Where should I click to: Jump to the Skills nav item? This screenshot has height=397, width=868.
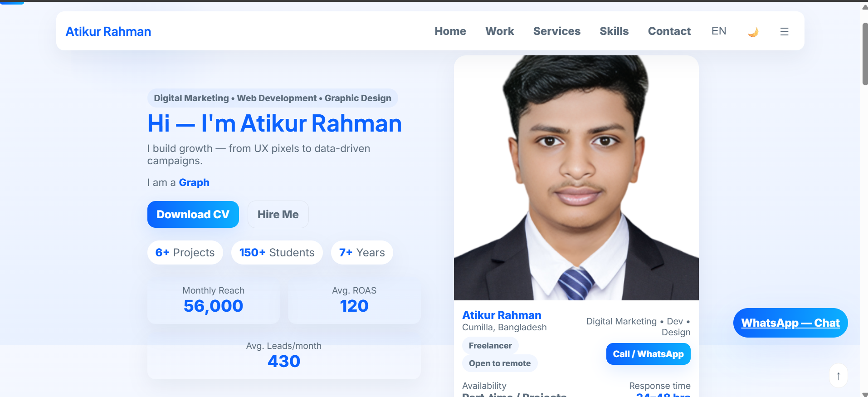(614, 31)
